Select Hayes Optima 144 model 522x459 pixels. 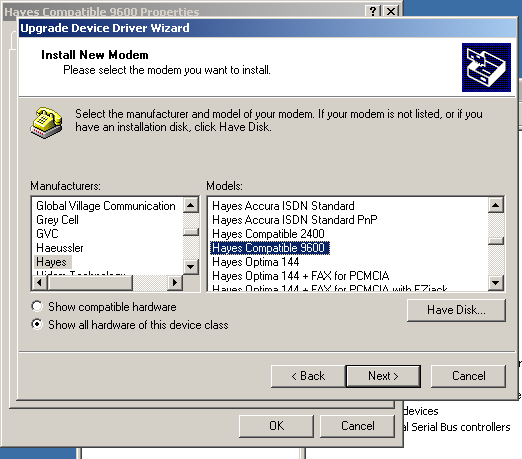tap(255, 262)
